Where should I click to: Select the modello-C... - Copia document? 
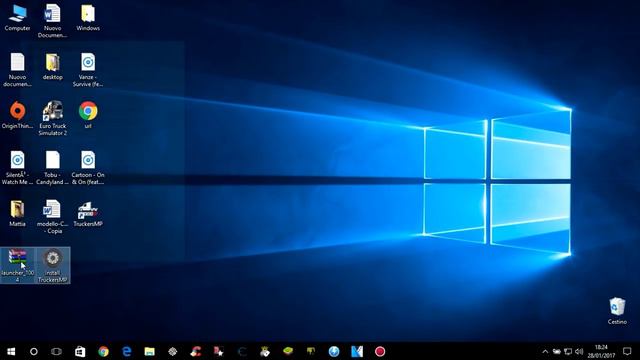point(53,217)
